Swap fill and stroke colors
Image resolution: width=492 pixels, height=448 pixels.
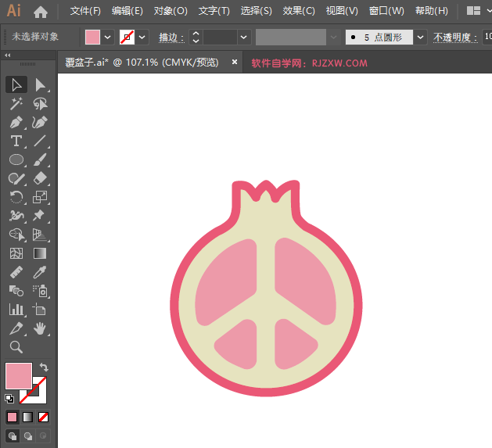tap(44, 367)
